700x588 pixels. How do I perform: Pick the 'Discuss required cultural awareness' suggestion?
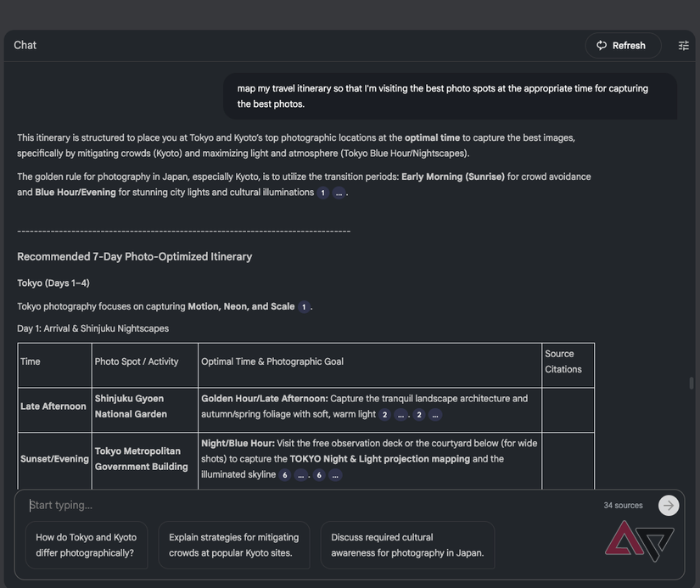(407, 545)
